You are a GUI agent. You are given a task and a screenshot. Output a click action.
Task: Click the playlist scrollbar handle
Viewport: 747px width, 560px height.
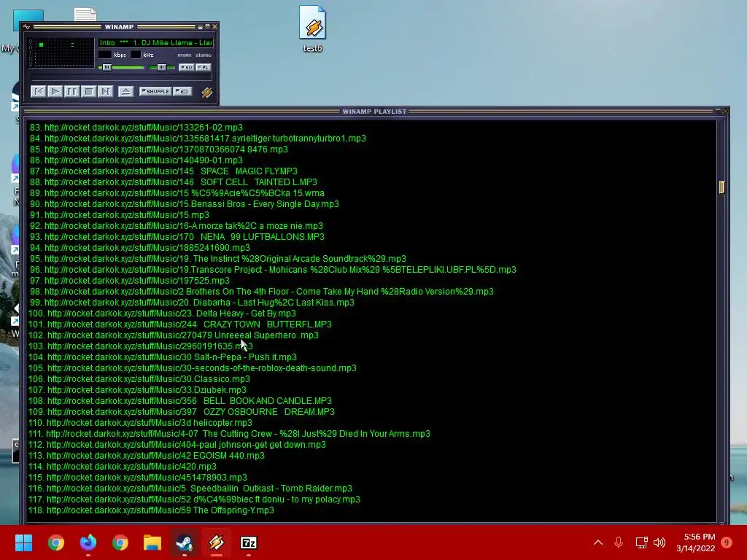pyautogui.click(x=721, y=187)
